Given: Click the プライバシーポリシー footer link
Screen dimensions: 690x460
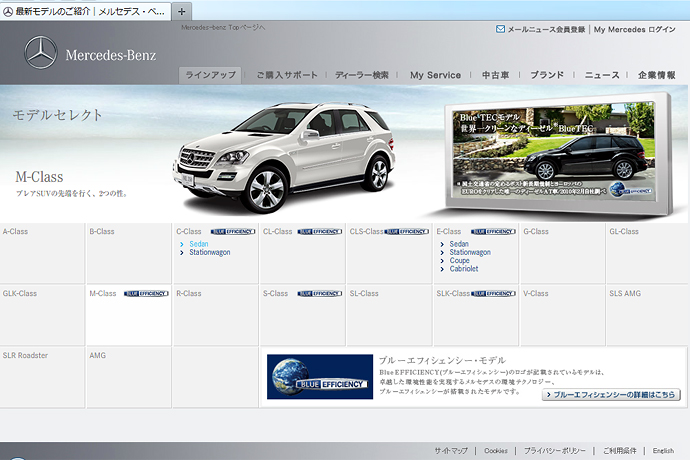Looking at the screenshot, I should 554,451.
